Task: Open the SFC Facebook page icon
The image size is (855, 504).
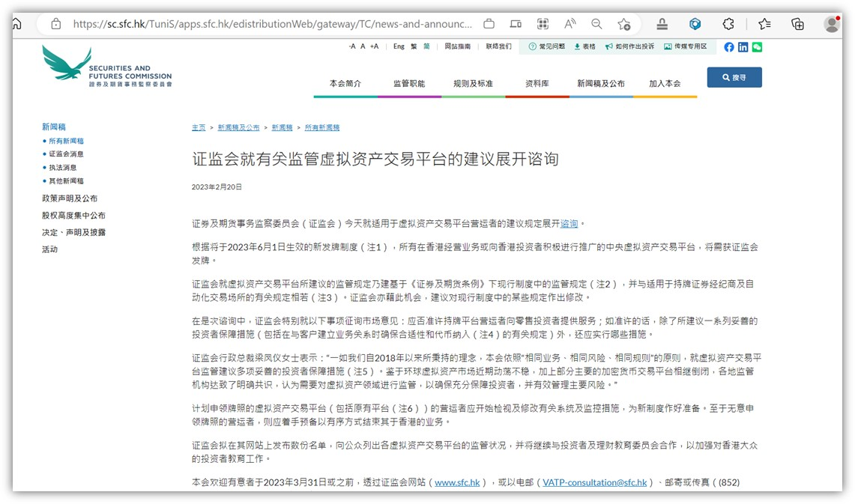Action: coord(729,47)
